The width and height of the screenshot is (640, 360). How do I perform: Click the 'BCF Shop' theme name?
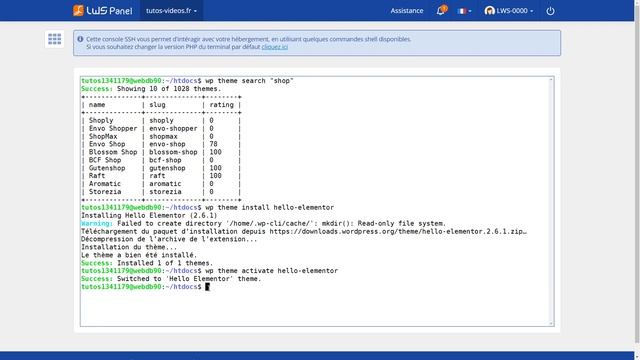coord(105,160)
